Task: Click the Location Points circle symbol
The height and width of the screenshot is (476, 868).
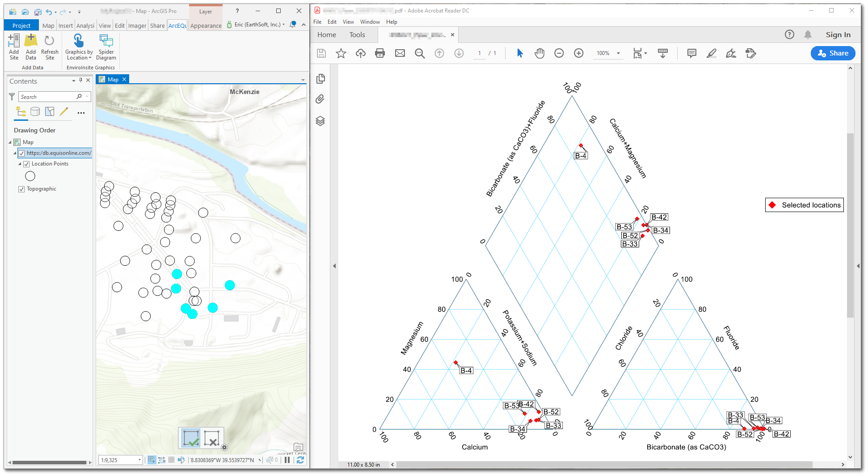Action: coord(30,176)
